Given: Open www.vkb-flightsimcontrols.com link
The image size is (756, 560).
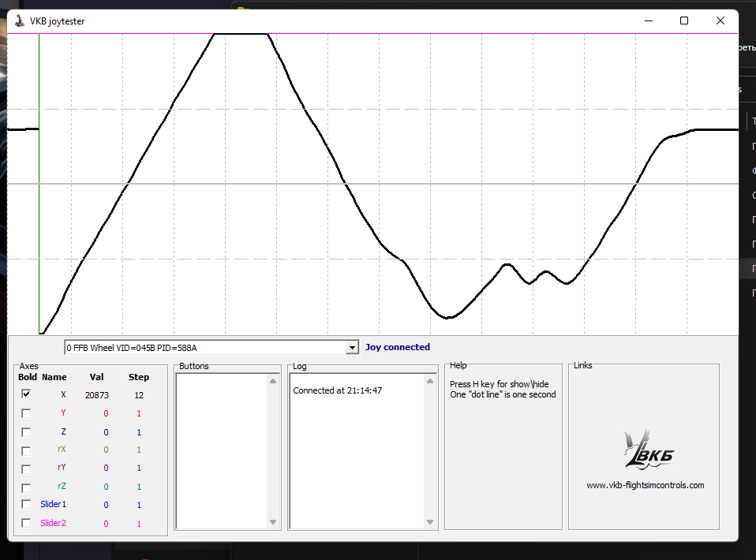Looking at the screenshot, I should [x=645, y=486].
